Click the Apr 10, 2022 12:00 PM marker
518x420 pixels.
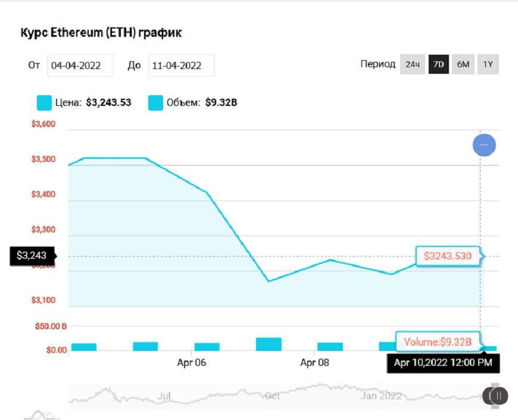pos(443,362)
